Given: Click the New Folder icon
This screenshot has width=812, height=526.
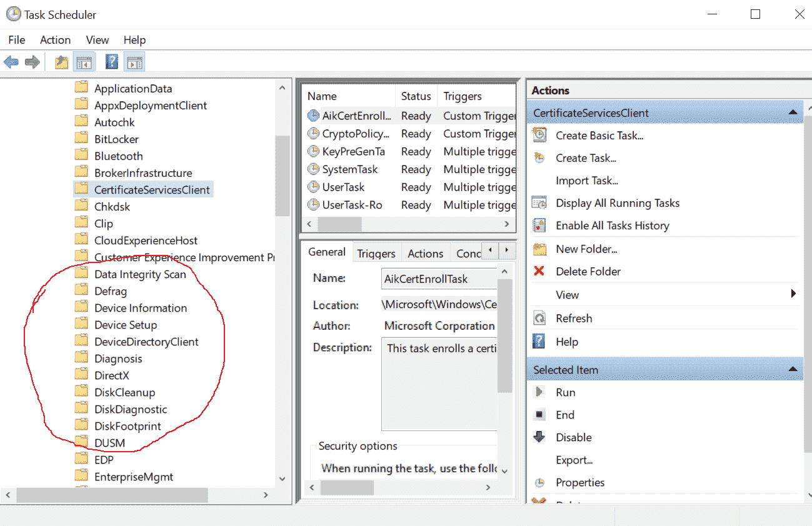Looking at the screenshot, I should [539, 249].
